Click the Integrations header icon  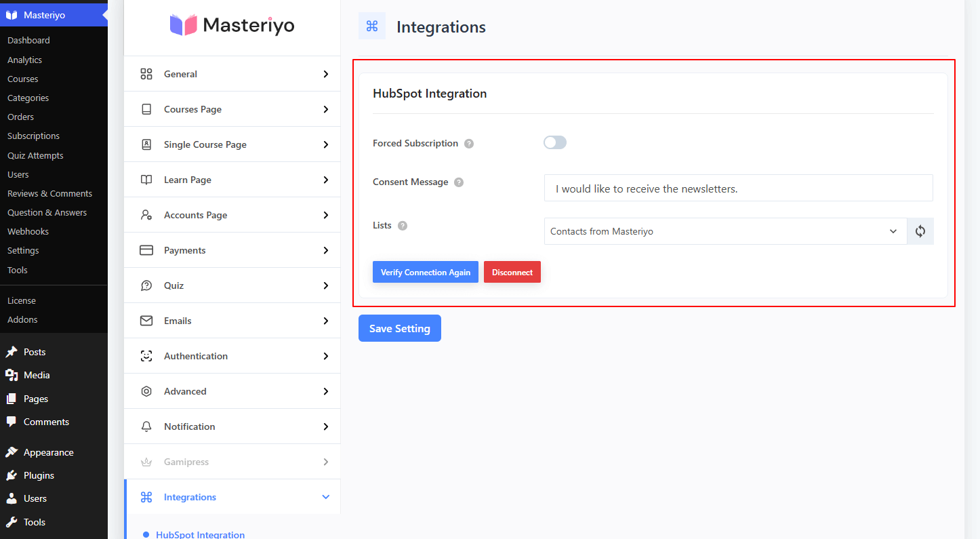click(x=372, y=26)
